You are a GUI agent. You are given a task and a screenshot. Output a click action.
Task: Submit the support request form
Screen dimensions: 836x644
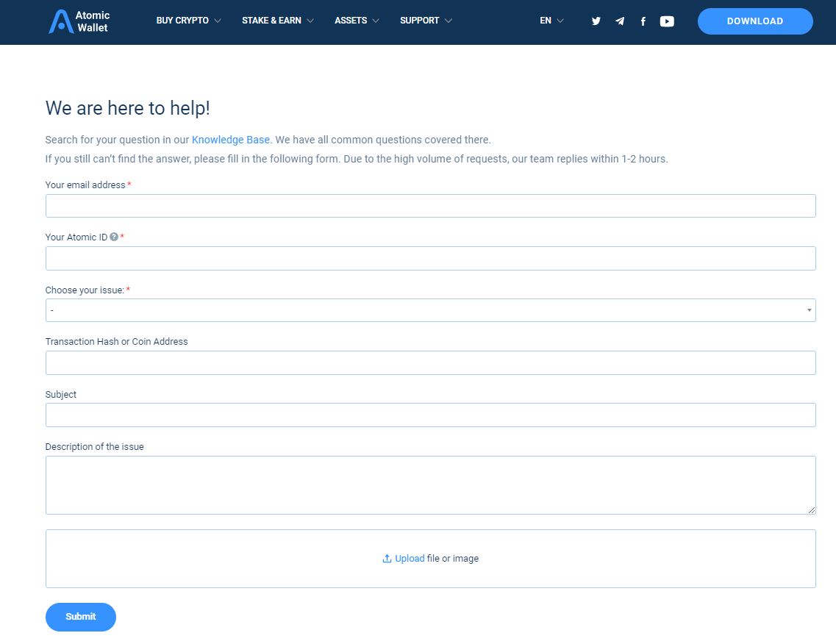pyautogui.click(x=81, y=617)
